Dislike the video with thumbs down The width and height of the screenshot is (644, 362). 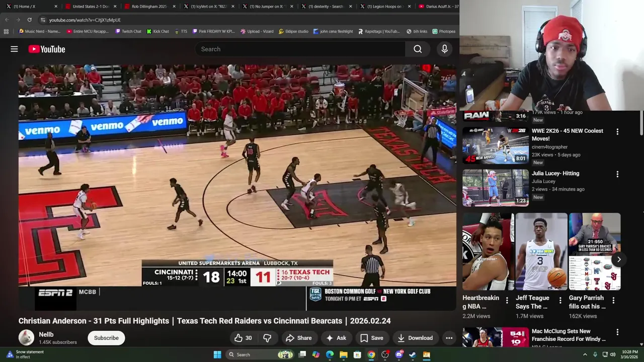click(268, 338)
